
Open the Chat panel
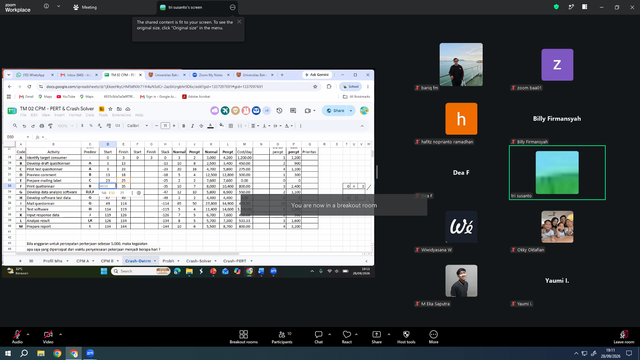point(318,337)
